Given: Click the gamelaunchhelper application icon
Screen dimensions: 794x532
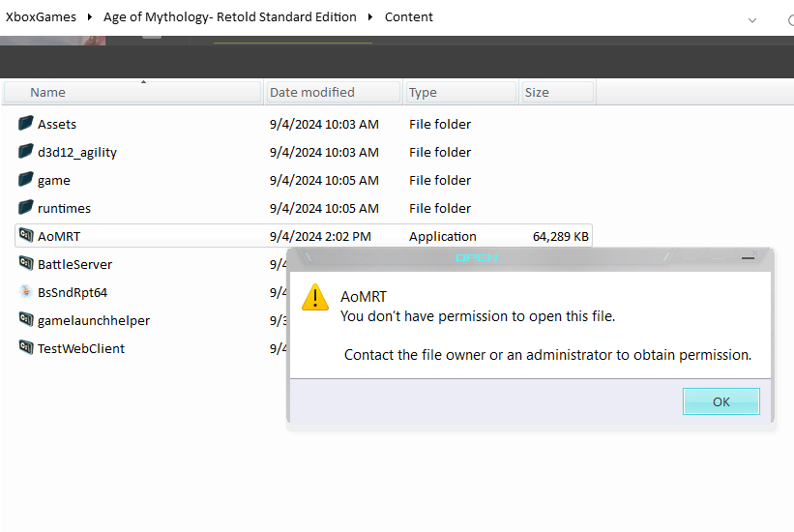Looking at the screenshot, I should [26, 319].
